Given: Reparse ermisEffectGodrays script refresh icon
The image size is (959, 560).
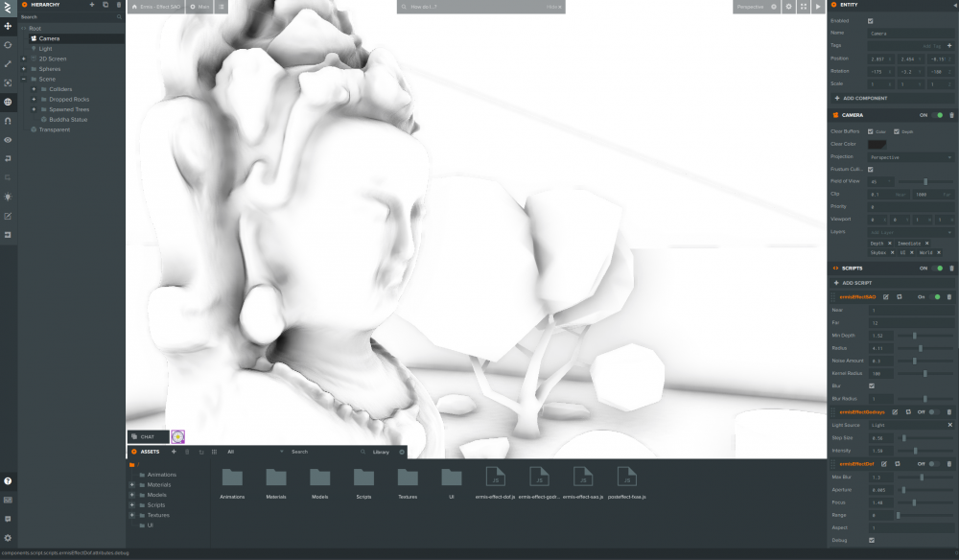Looking at the screenshot, I should (908, 412).
